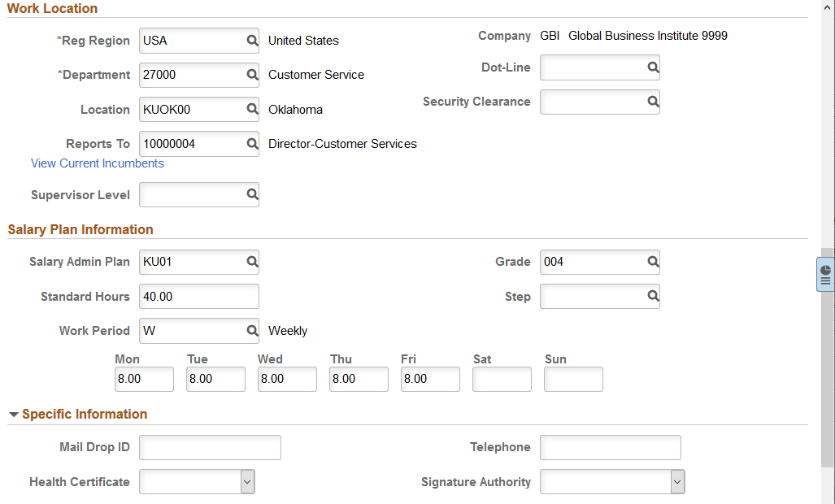This screenshot has height=504, width=835.
Task: Open lookup for Reg Region field
Action: click(x=252, y=41)
